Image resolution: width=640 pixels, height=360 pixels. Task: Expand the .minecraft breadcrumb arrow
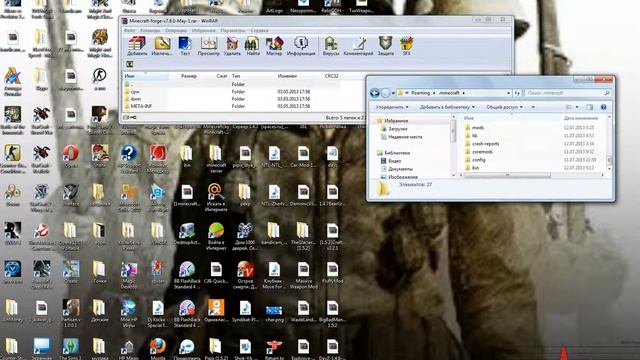click(464, 93)
